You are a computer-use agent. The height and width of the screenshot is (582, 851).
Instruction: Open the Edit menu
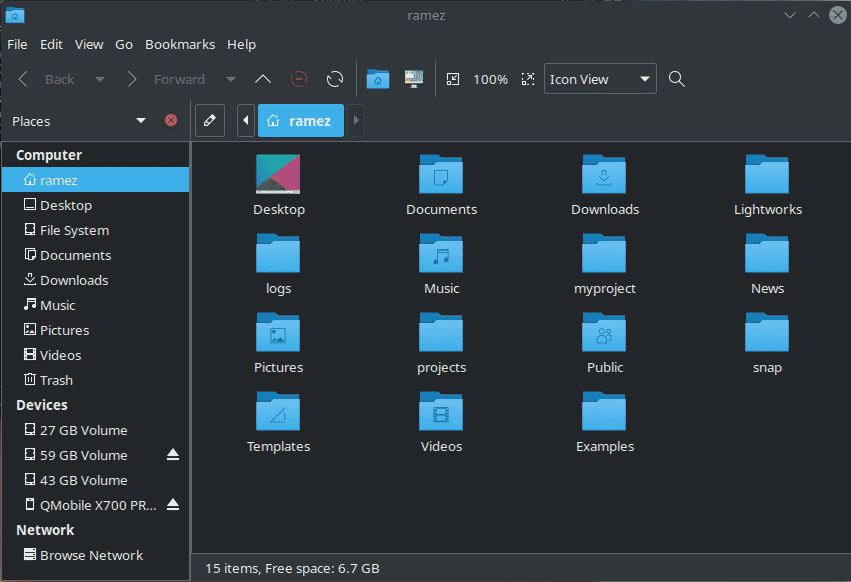[x=52, y=45]
